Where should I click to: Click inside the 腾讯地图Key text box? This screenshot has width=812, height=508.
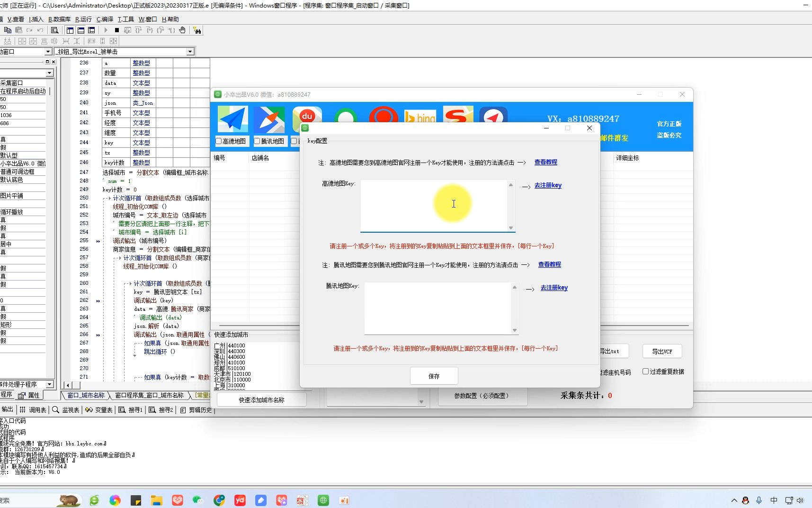pyautogui.click(x=437, y=308)
